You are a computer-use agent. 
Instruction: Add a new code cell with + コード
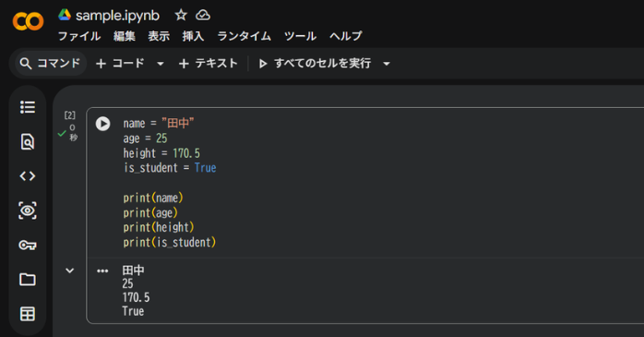(120, 64)
